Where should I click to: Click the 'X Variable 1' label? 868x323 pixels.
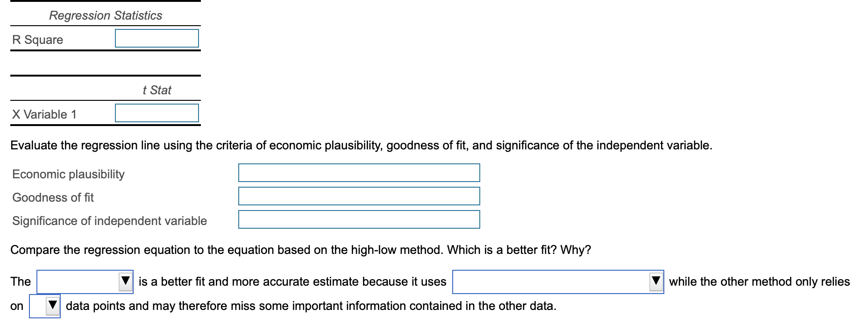pos(44,112)
